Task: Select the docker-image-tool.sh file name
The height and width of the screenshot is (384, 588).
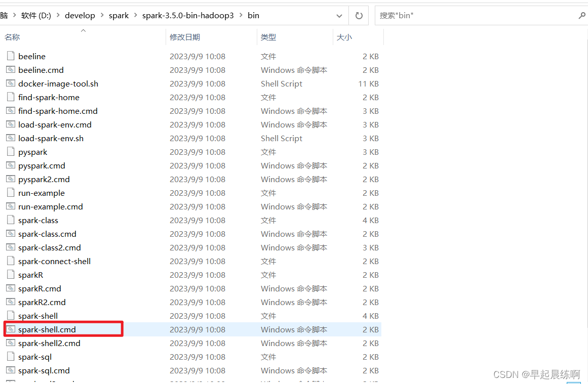Action: [x=58, y=83]
